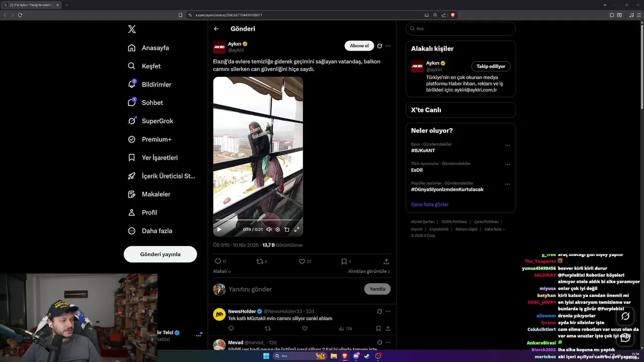This screenshot has width=644, height=362.
Task: Open #BJKvANT trend
Action: pyautogui.click(x=423, y=150)
